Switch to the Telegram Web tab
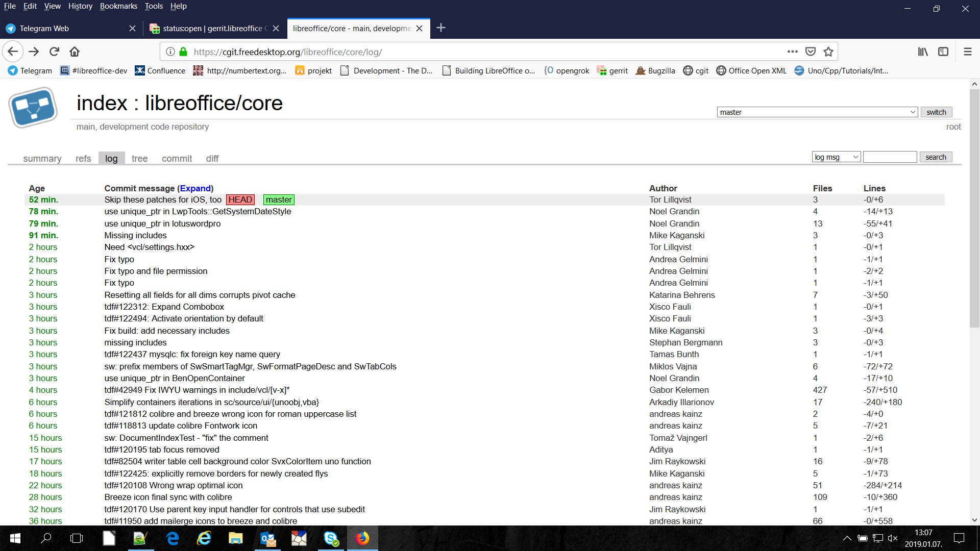This screenshot has height=551, width=980. [x=71, y=29]
